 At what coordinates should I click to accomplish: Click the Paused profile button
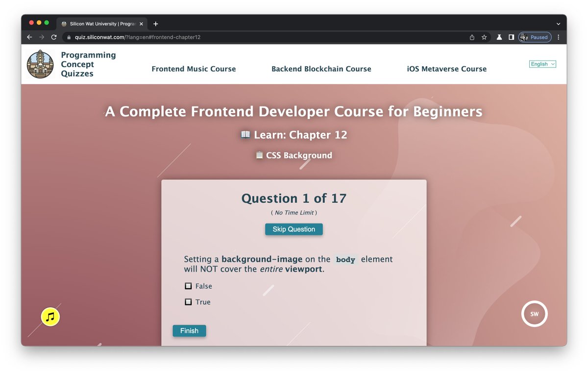pos(535,37)
